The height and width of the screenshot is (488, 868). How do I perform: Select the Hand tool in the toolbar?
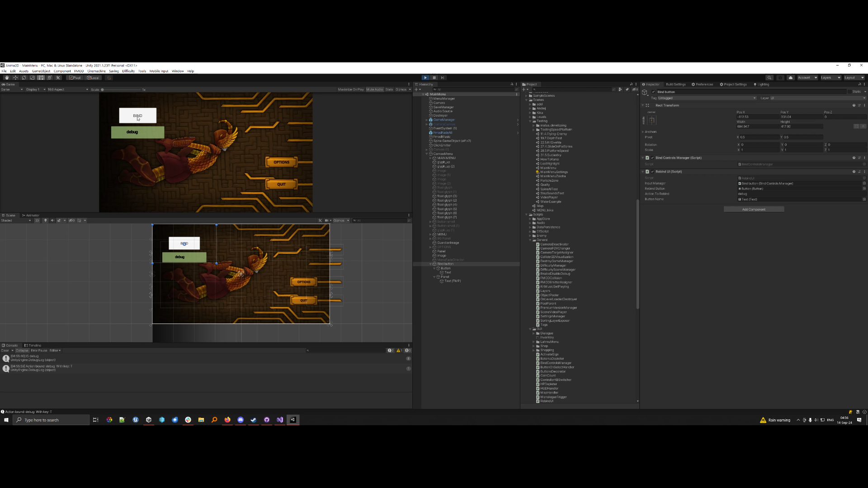(7, 78)
